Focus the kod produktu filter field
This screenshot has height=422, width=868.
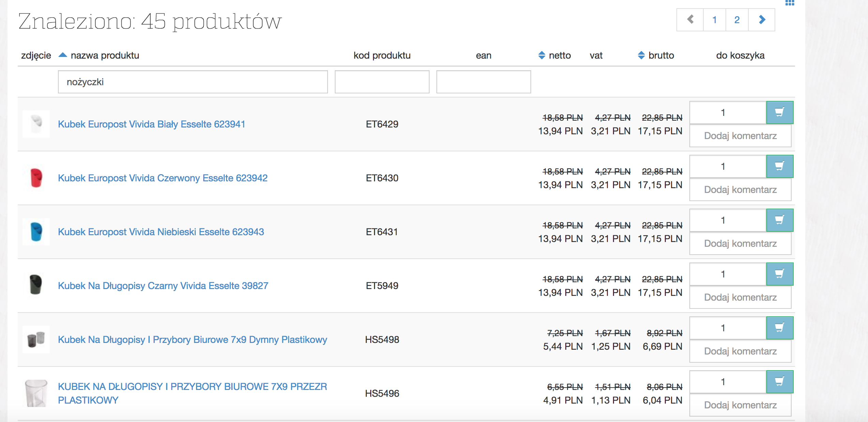pyautogui.click(x=382, y=82)
